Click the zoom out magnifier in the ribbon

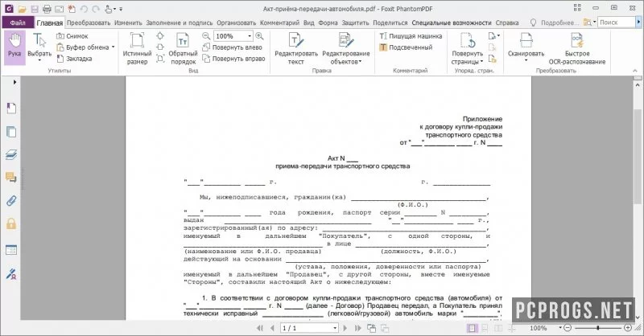206,36
